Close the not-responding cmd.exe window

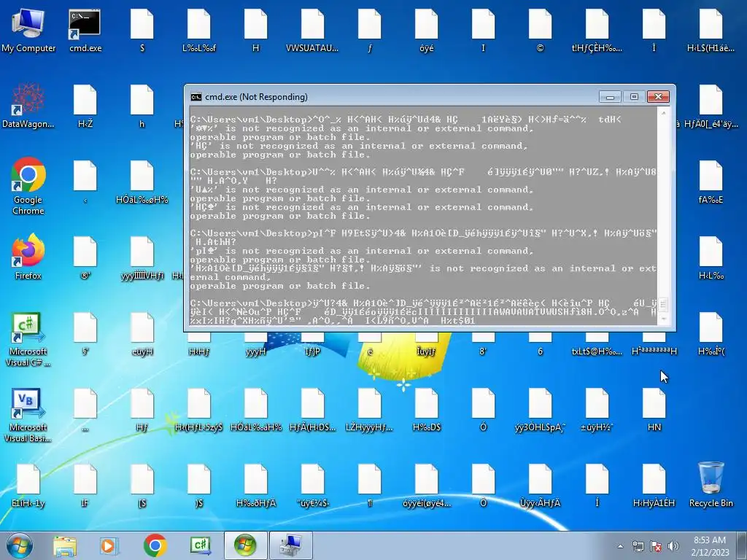[659, 97]
